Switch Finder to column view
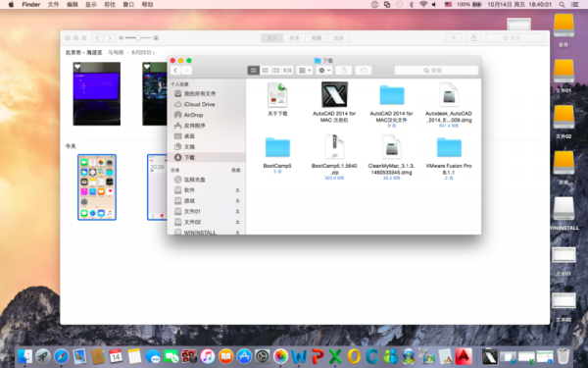Viewport: 588px width, 368px height. pyautogui.click(x=275, y=71)
